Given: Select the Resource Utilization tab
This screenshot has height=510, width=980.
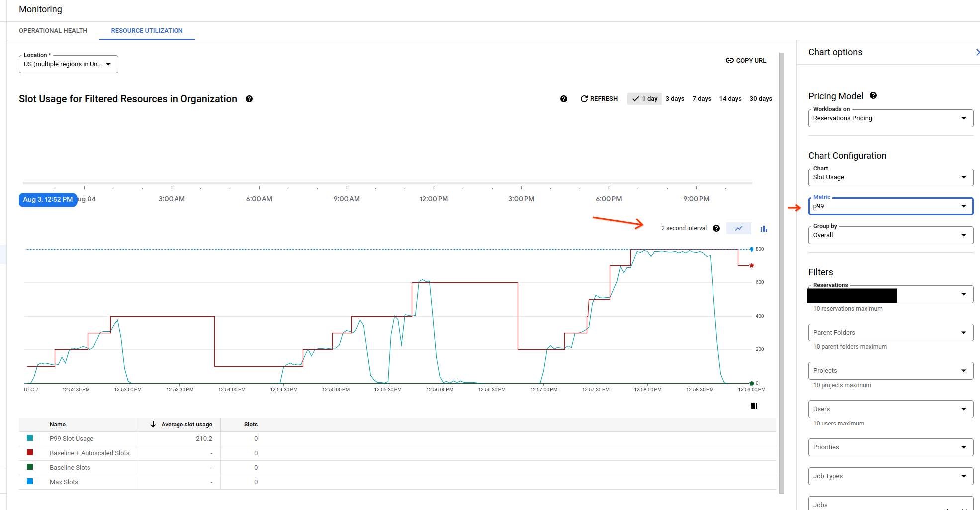Looking at the screenshot, I should click(147, 30).
